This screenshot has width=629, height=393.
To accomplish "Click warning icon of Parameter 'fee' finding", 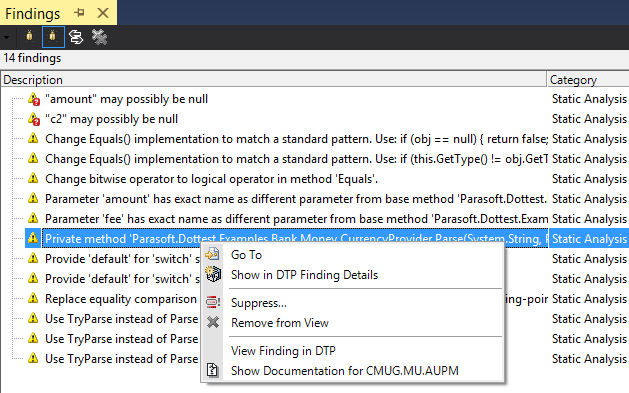I will pyautogui.click(x=33, y=219).
